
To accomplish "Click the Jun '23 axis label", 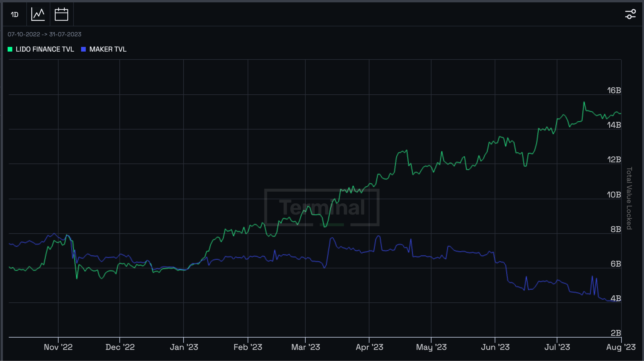I will (495, 347).
